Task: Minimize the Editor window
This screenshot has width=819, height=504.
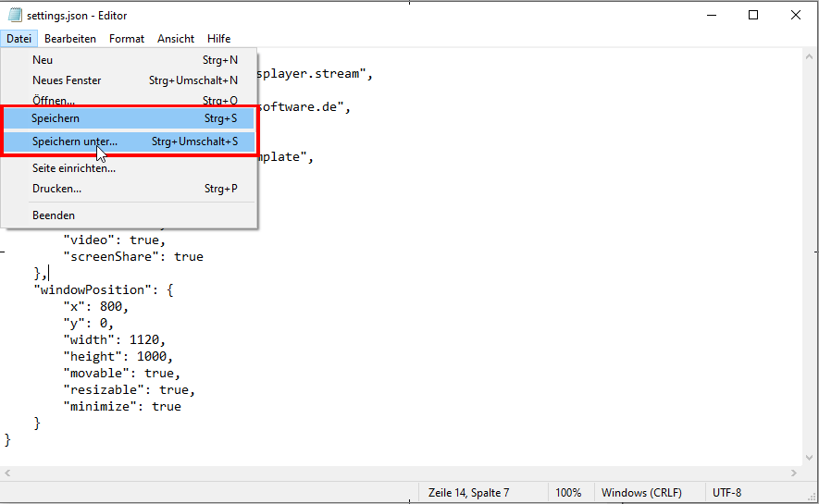Action: click(x=711, y=15)
